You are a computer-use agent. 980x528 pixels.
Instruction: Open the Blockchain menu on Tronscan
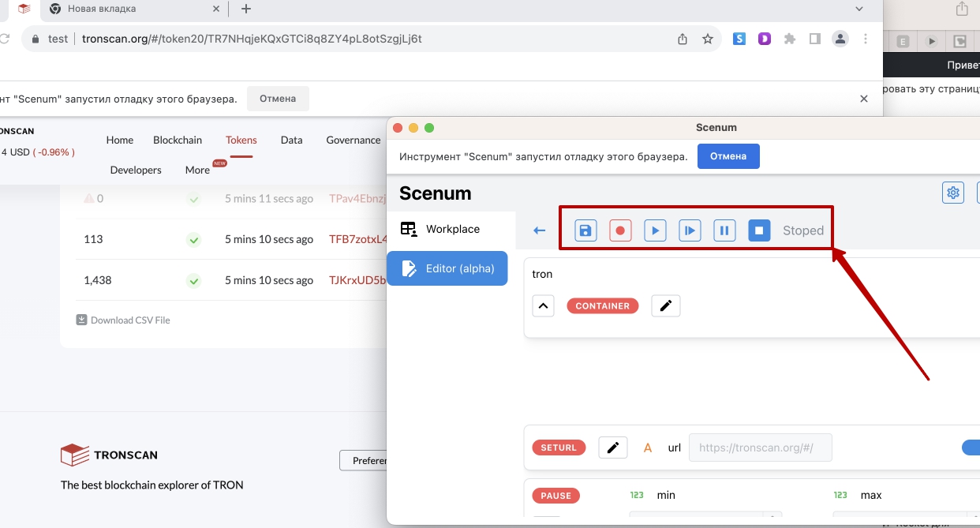coord(178,140)
